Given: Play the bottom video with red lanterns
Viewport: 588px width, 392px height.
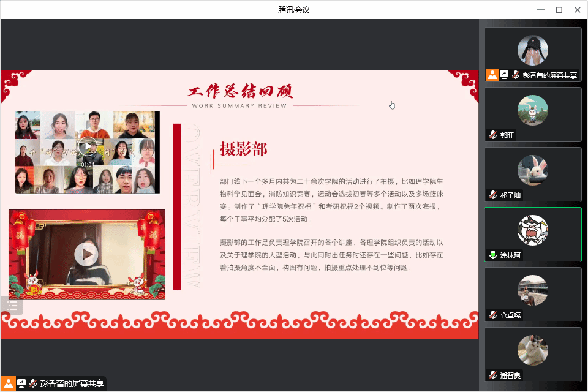Looking at the screenshot, I should [86, 254].
